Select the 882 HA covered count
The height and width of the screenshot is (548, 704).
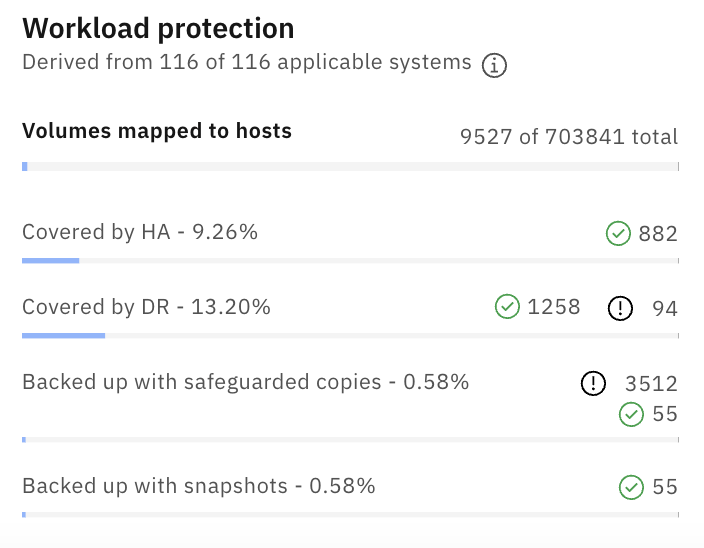[658, 234]
